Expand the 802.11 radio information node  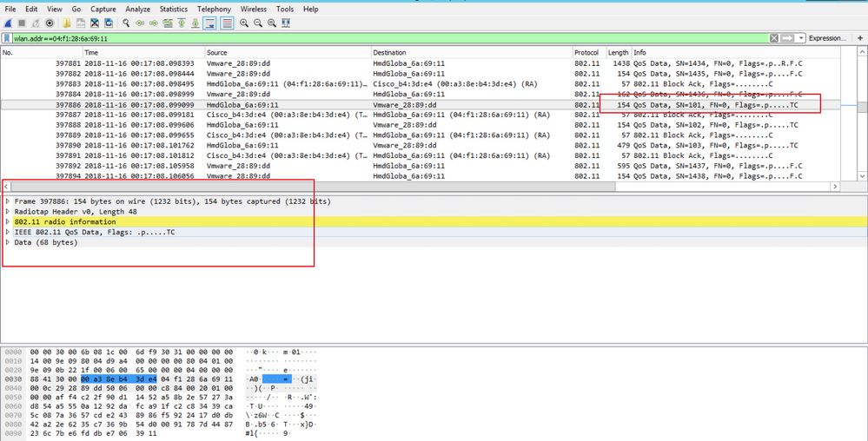[x=7, y=222]
